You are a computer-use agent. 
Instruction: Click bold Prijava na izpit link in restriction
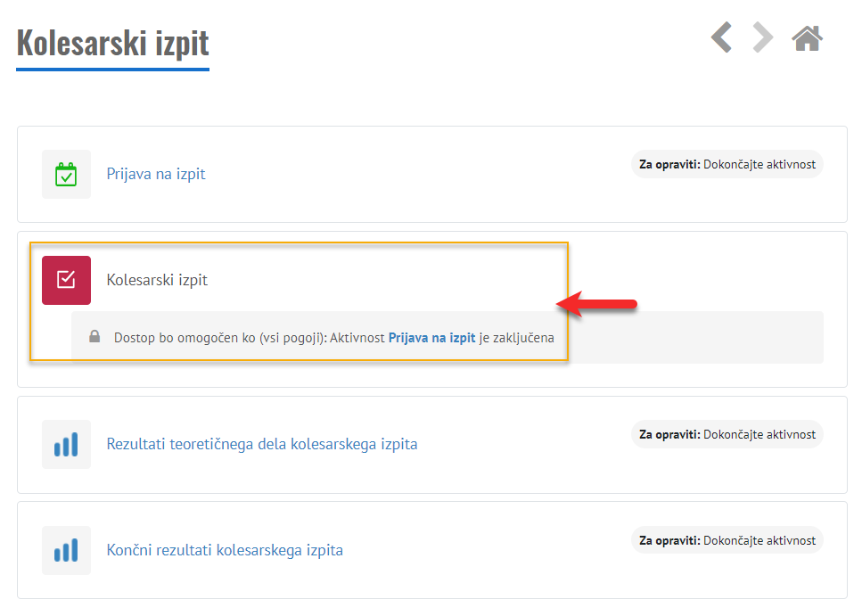tap(431, 338)
